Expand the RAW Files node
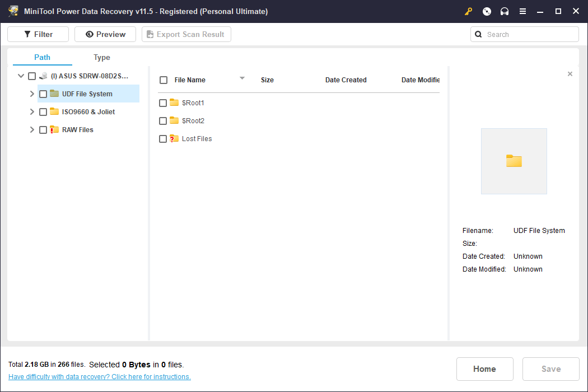Viewport: 588px width, 392px height. pyautogui.click(x=32, y=130)
